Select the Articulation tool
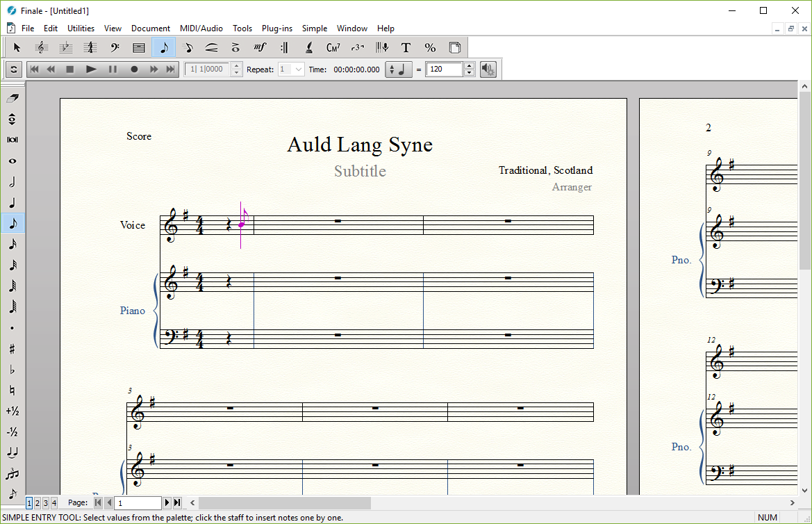This screenshot has width=812, height=524. coord(235,48)
